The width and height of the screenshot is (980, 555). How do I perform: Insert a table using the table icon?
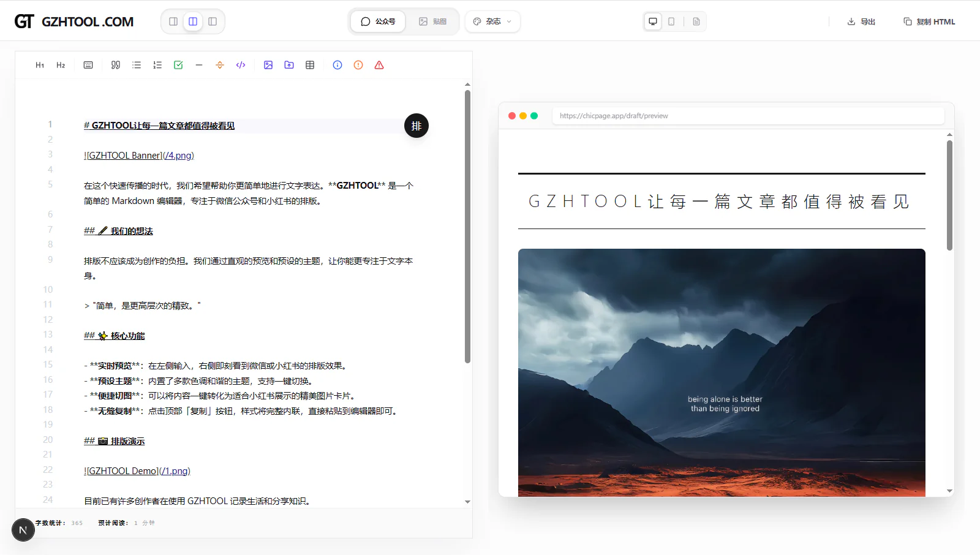point(310,65)
